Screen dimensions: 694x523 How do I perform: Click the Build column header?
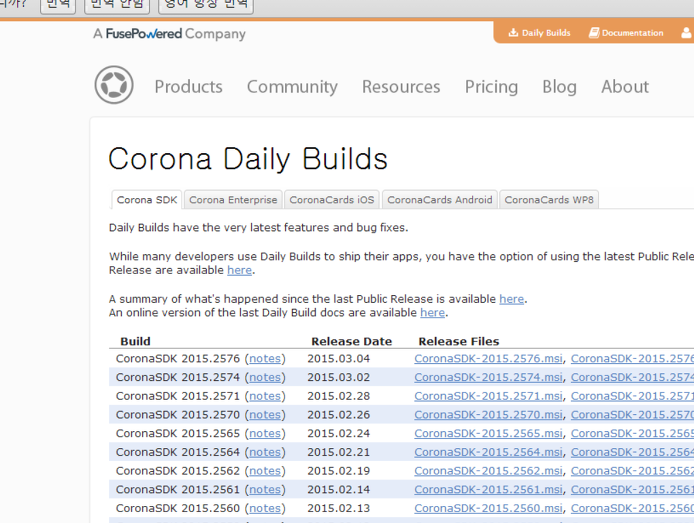tap(135, 342)
